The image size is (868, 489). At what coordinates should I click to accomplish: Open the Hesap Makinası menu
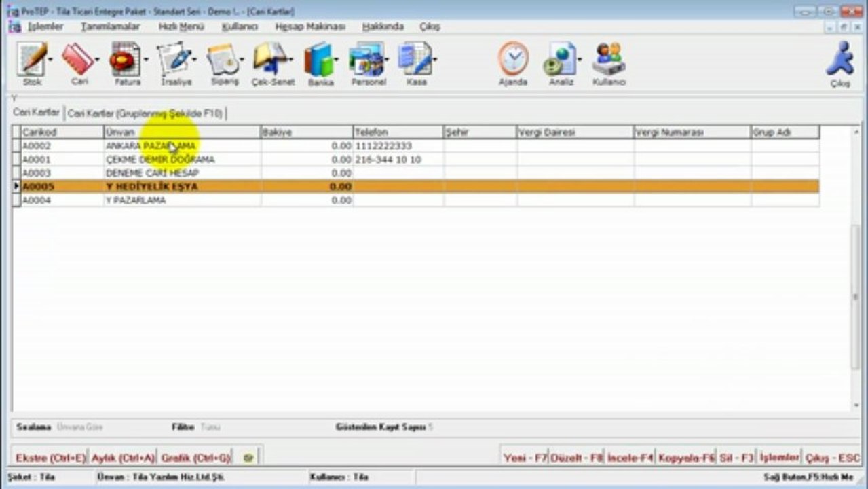click(310, 26)
